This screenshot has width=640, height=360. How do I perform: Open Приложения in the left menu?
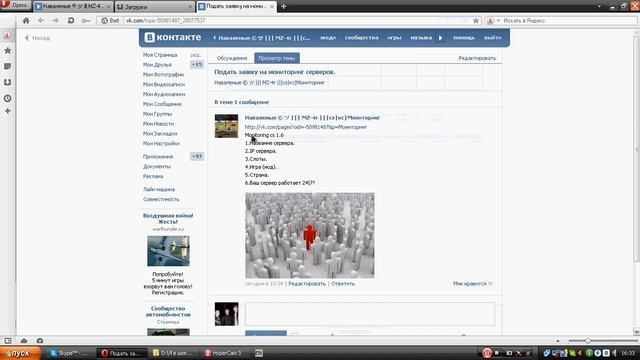158,156
